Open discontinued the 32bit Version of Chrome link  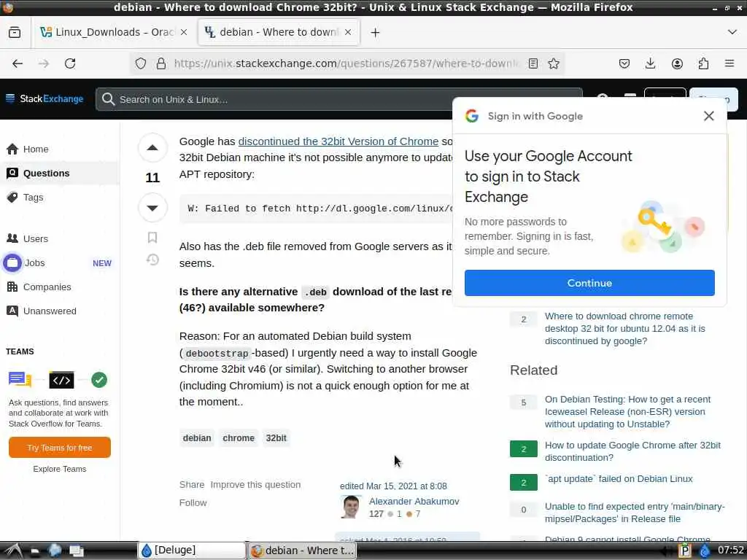click(338, 141)
